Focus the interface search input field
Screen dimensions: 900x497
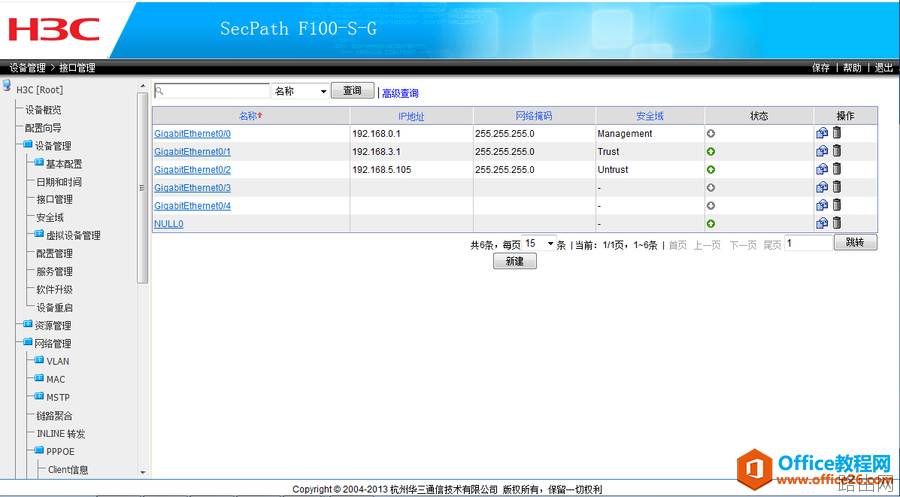click(212, 91)
